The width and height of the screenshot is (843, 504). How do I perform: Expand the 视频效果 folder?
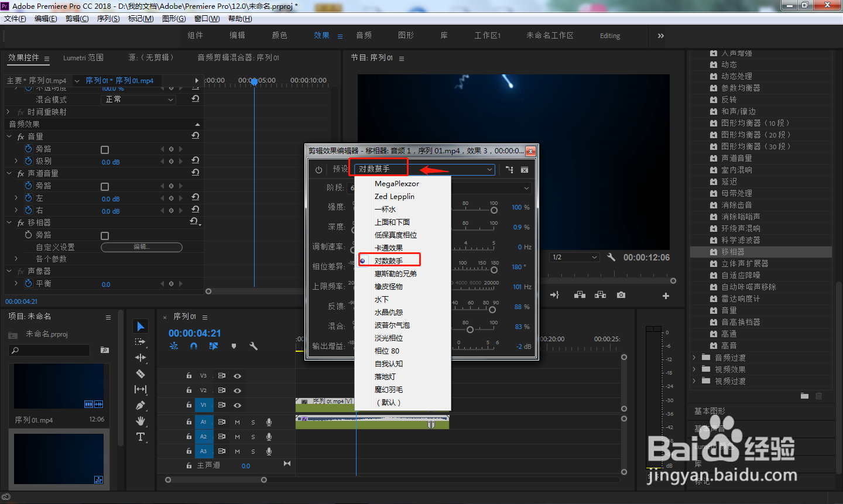click(x=695, y=369)
